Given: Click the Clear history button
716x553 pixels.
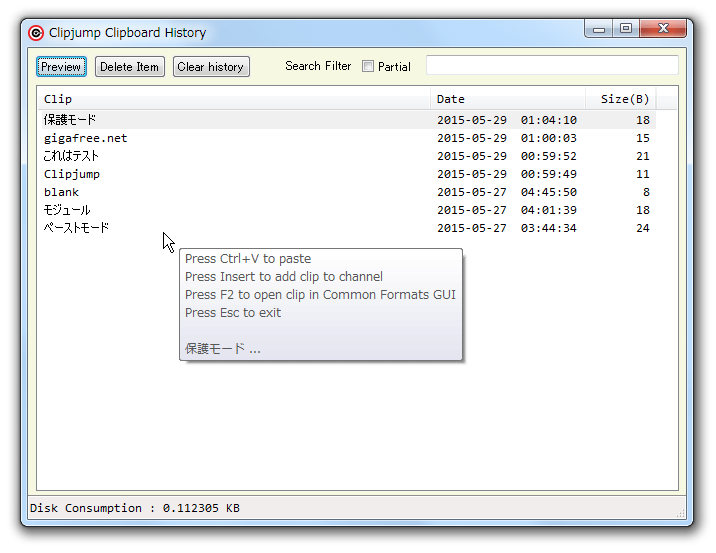Looking at the screenshot, I should [211, 67].
